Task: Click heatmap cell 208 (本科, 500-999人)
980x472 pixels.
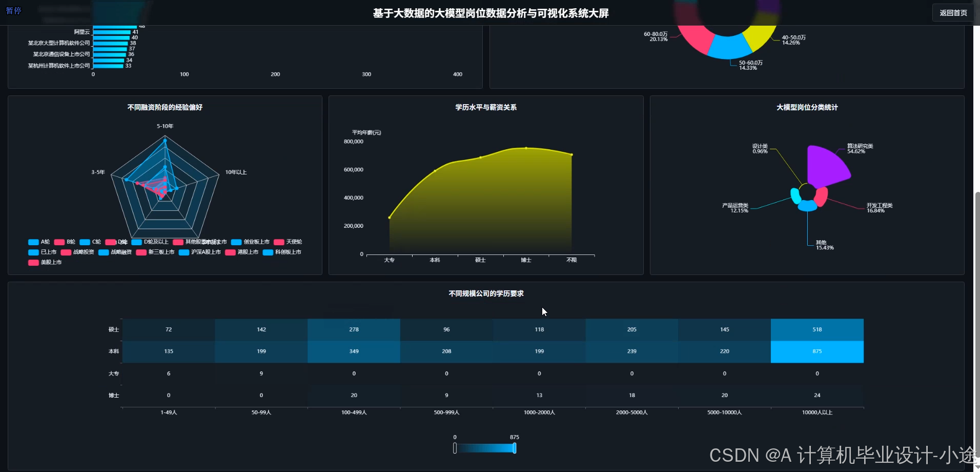Action: [x=446, y=351]
